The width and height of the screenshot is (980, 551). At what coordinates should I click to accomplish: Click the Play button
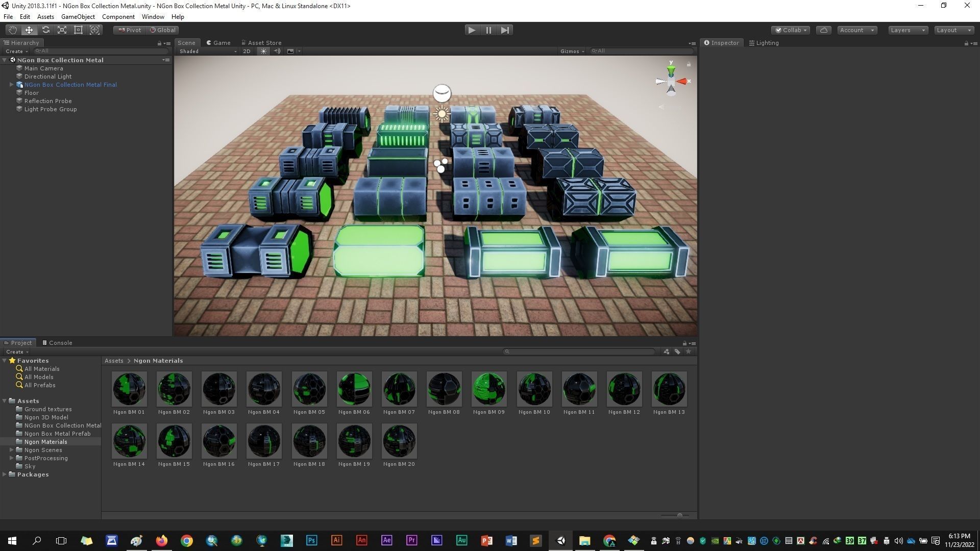(x=472, y=30)
